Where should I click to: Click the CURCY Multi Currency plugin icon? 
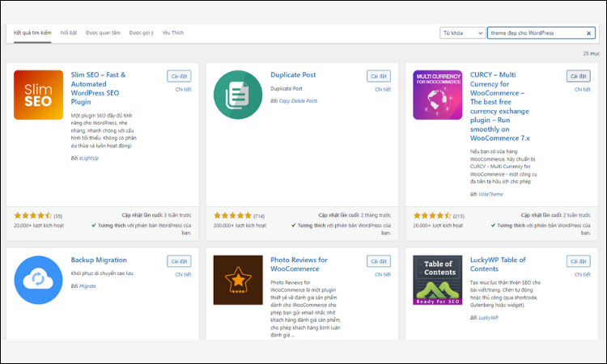[437, 95]
